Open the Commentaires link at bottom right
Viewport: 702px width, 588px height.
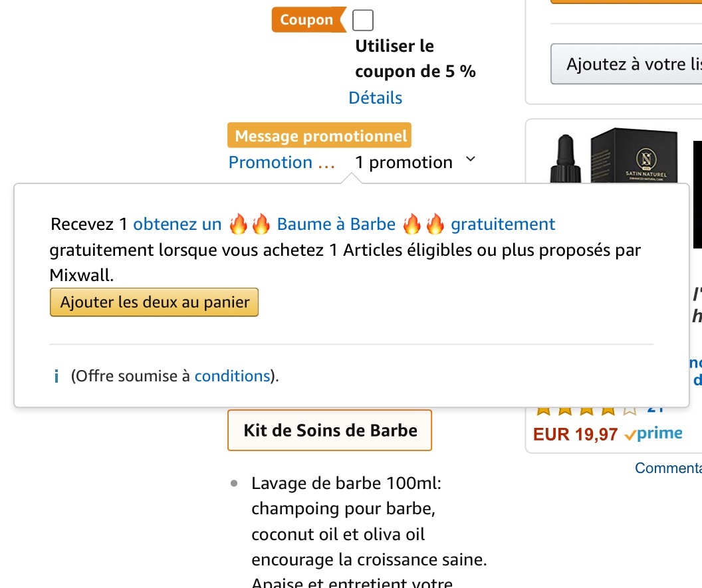pos(667,468)
